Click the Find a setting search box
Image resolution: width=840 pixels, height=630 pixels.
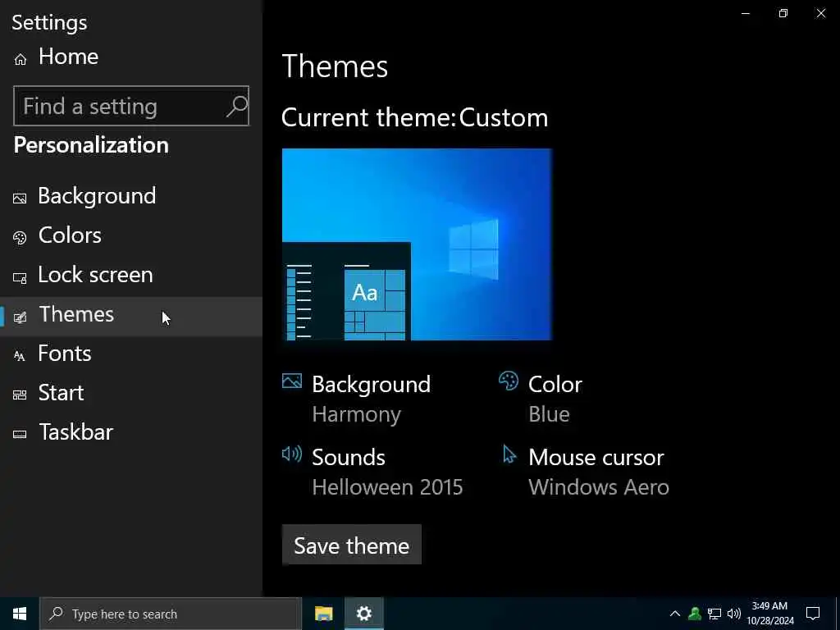131,106
